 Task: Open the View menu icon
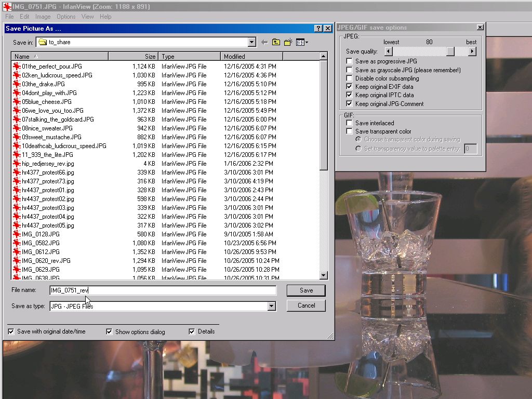(302, 43)
